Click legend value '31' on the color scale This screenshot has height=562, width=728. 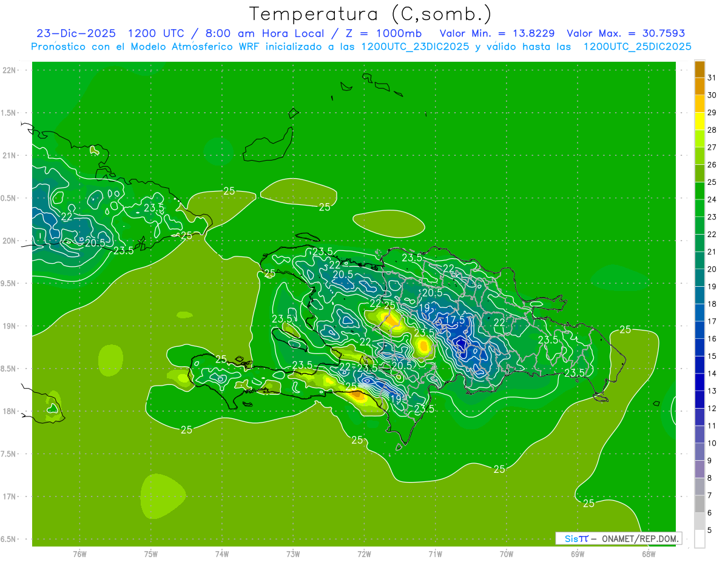(712, 78)
